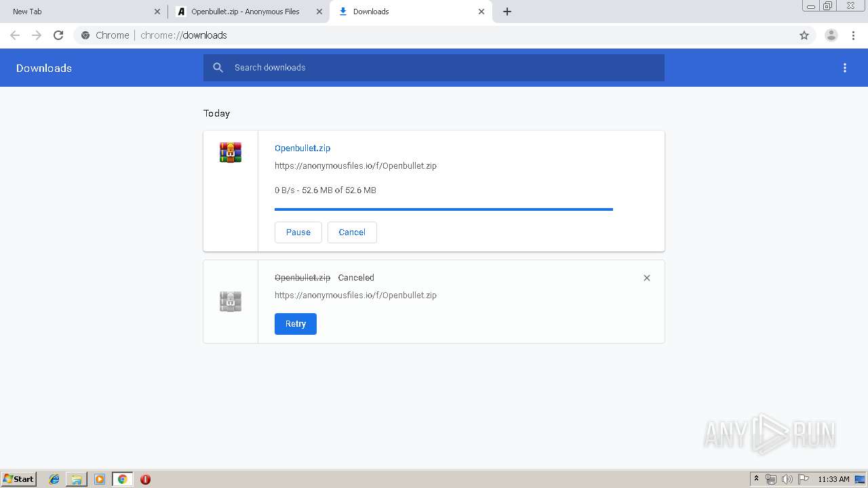
Task: Open the Start menu
Action: point(19,479)
